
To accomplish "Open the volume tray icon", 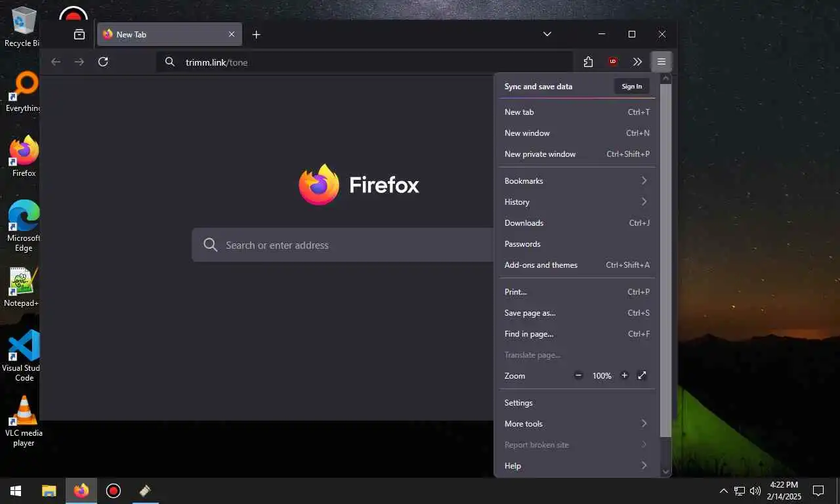I will pyautogui.click(x=755, y=491).
